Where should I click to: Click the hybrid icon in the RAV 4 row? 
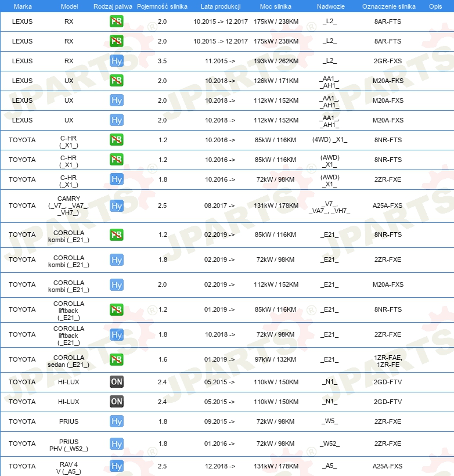tap(117, 466)
